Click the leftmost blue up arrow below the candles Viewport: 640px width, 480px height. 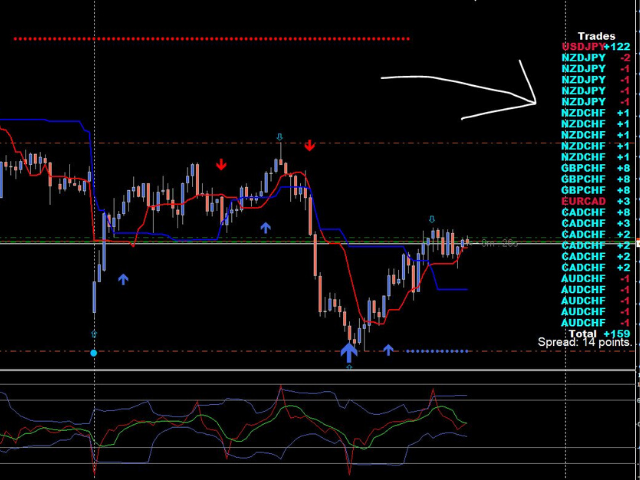[x=123, y=279]
